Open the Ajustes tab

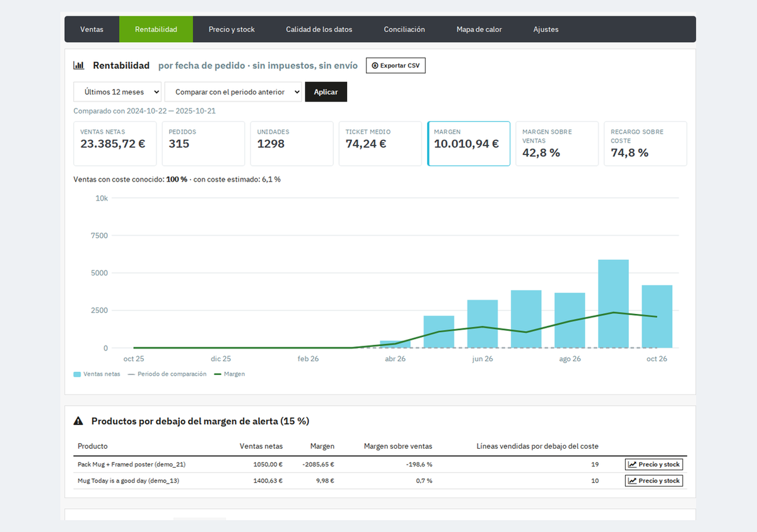546,30
